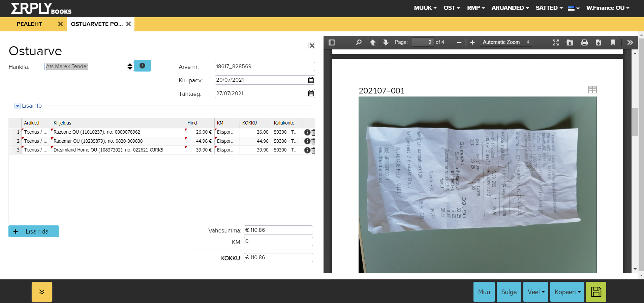The width and height of the screenshot is (644, 303).
Task: Click the Muu button
Action: (x=484, y=292)
